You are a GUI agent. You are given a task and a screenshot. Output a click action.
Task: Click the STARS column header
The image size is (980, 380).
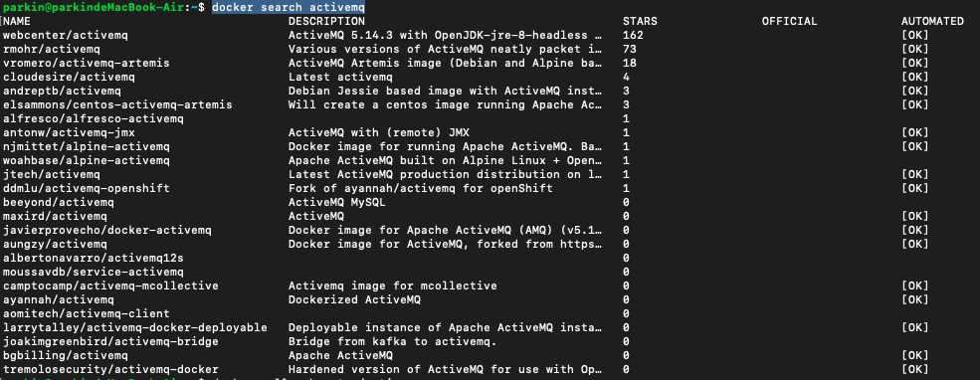click(640, 21)
